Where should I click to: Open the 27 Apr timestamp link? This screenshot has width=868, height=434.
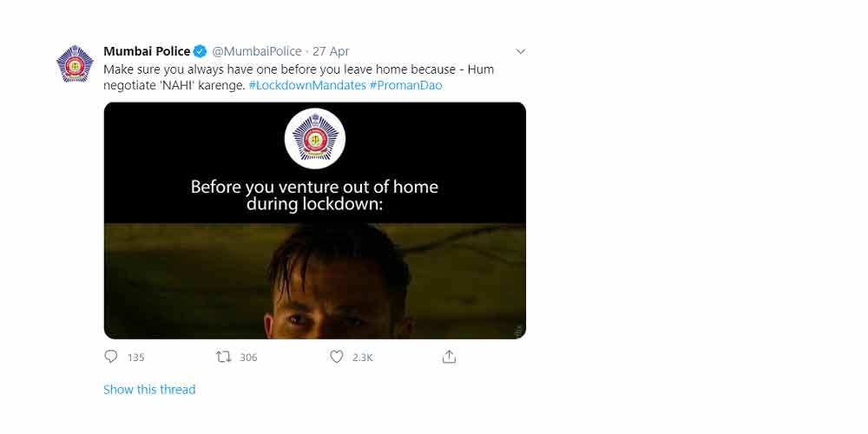[x=332, y=51]
